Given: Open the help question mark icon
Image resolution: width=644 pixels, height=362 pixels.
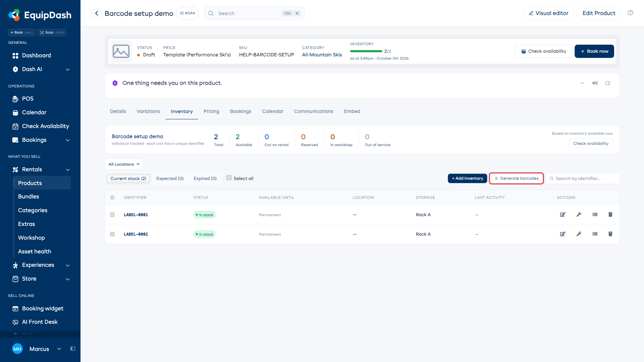Looking at the screenshot, I should pos(630,13).
